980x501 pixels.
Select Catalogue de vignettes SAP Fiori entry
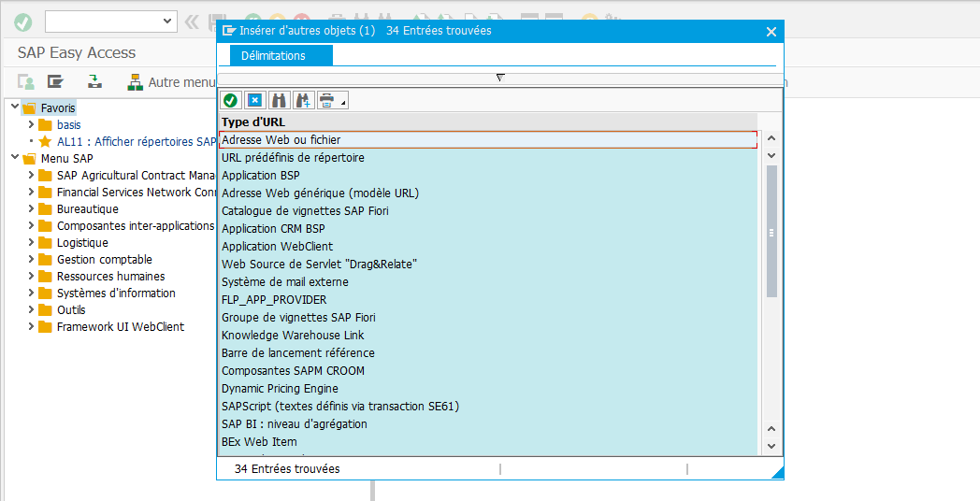[x=305, y=211]
